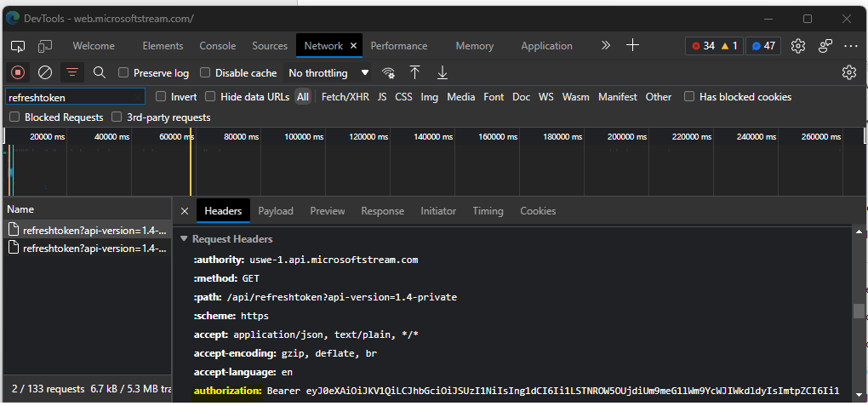The image size is (868, 406).
Task: Open the customize DevTools three-dot menu
Action: pyautogui.click(x=851, y=46)
